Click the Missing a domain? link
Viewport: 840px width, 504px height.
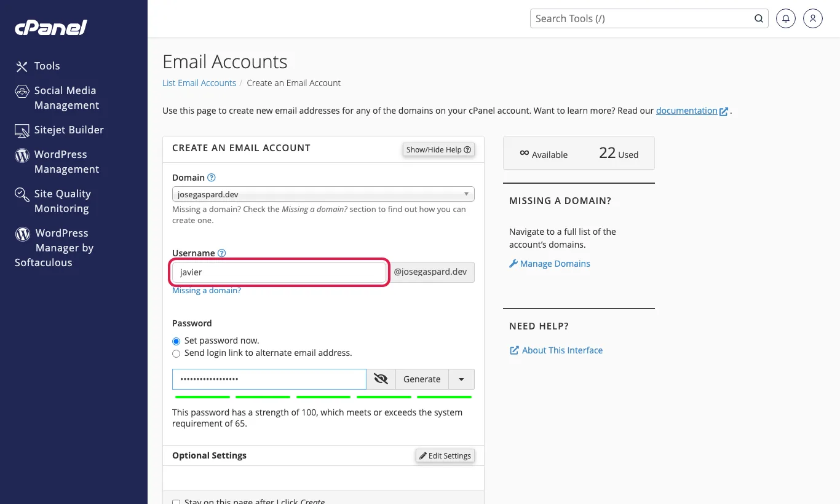[x=207, y=290]
